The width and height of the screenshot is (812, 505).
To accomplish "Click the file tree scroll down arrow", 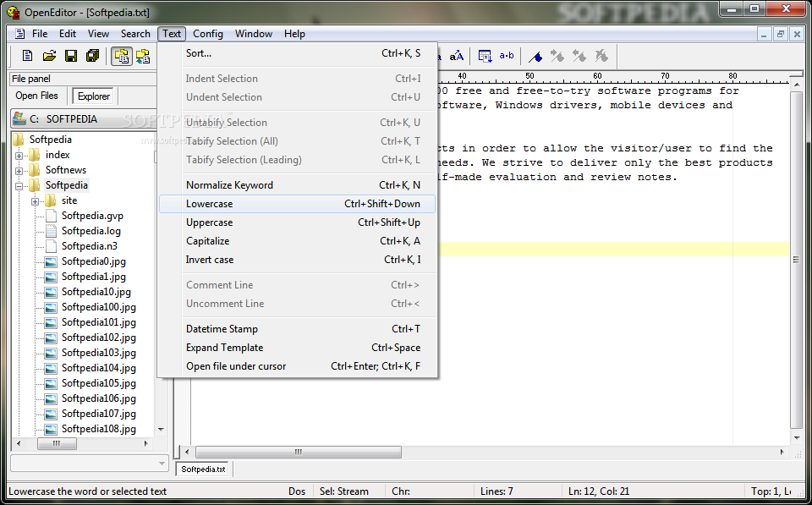I will pyautogui.click(x=161, y=430).
